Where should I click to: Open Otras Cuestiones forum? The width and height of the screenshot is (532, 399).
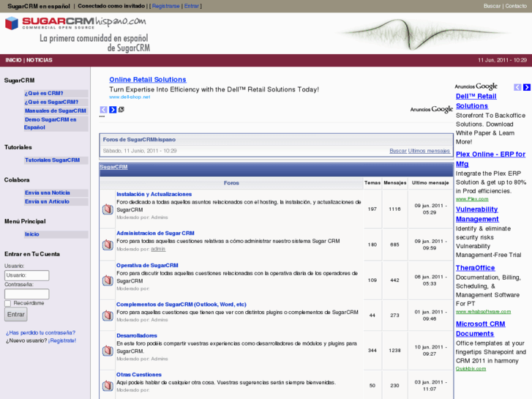[139, 375]
